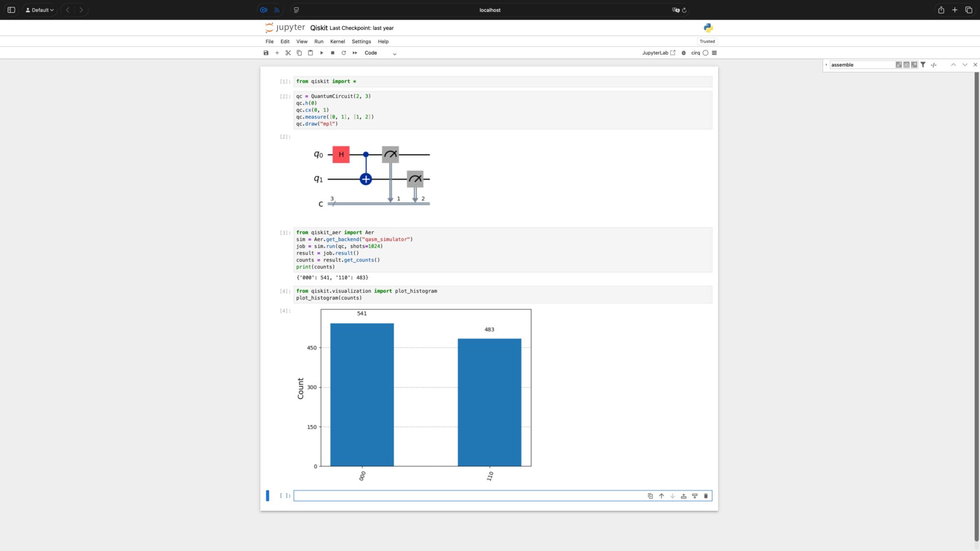Move the active cell up
The width and height of the screenshot is (980, 551).
(661, 496)
